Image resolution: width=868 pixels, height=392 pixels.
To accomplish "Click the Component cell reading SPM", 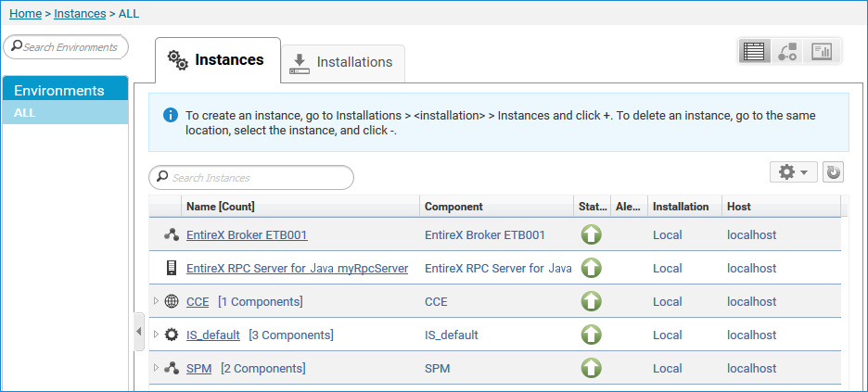I will (x=438, y=368).
